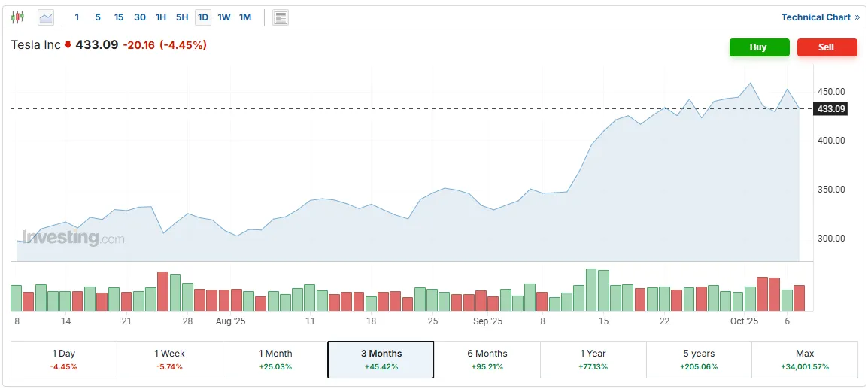Open the Technical Chart link
This screenshot has height=389, width=868.
820,17
